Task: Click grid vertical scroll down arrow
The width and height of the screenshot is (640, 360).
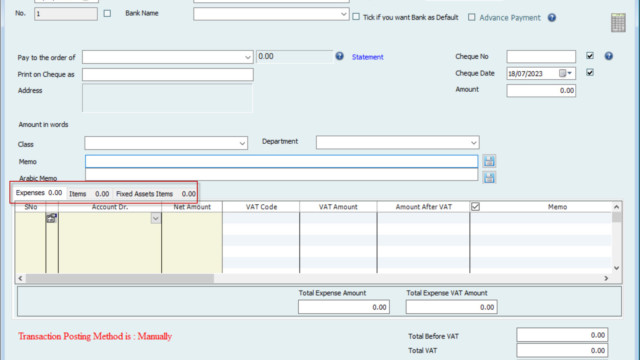Action: [616, 268]
